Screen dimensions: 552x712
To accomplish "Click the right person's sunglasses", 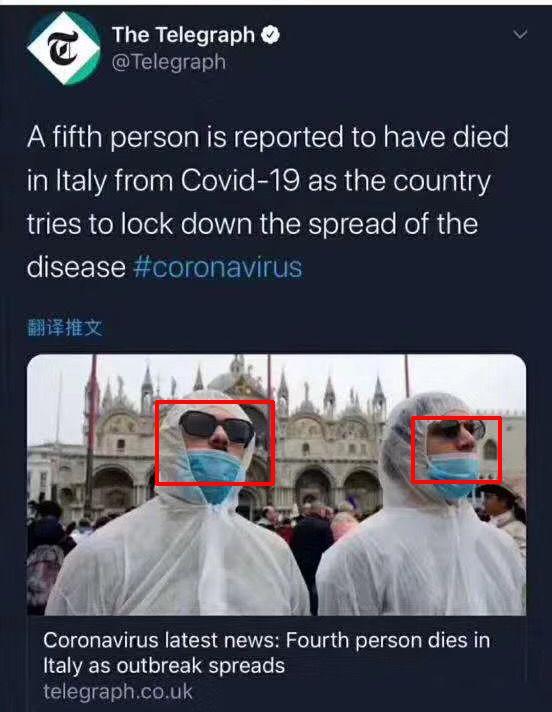I will 456,429.
